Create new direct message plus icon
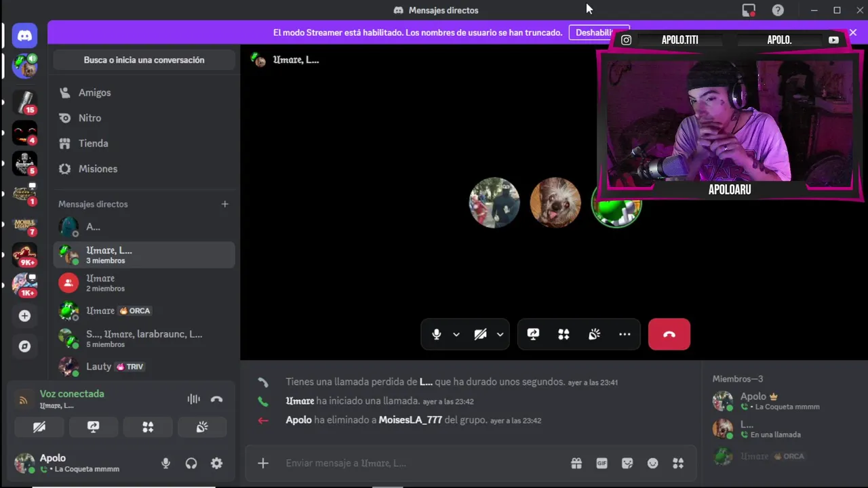The image size is (868, 488). (x=225, y=204)
